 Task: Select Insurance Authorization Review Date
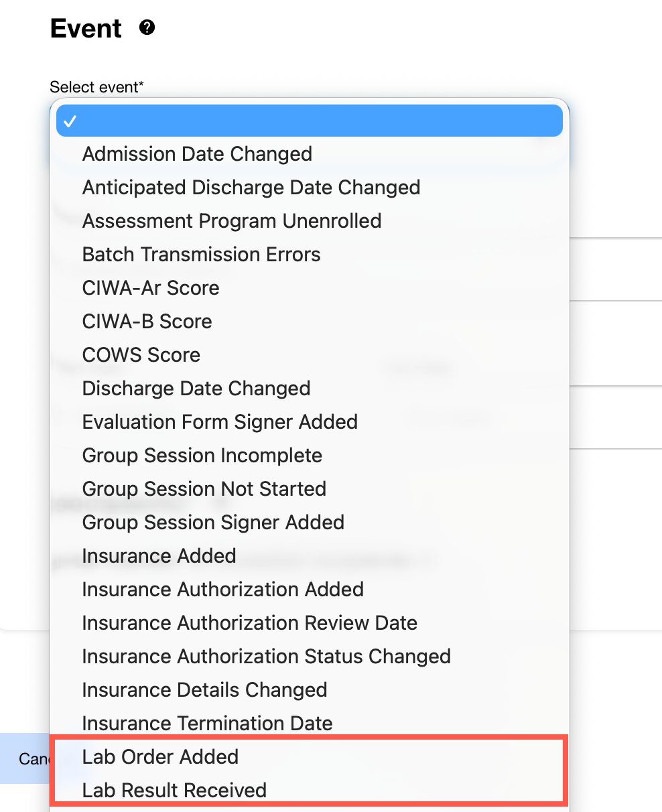250,623
